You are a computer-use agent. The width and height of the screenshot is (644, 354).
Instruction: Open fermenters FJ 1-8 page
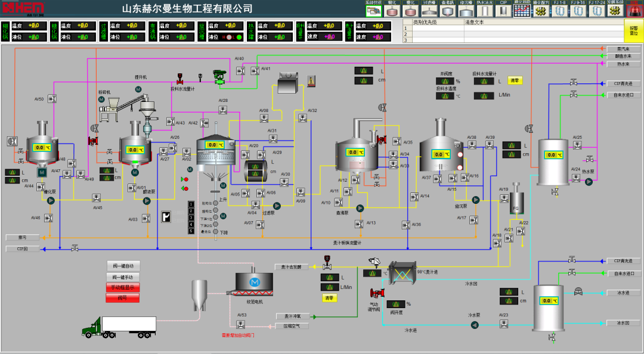tap(559, 11)
